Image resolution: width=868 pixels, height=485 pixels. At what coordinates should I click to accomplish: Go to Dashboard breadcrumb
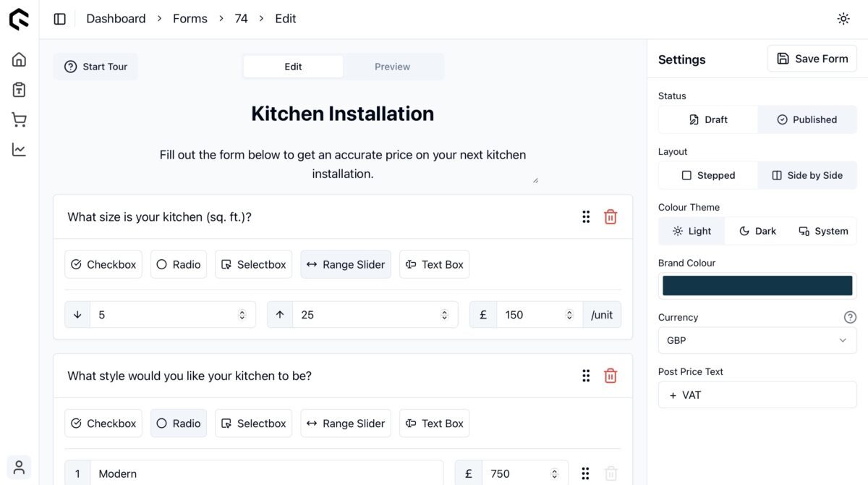(x=116, y=19)
